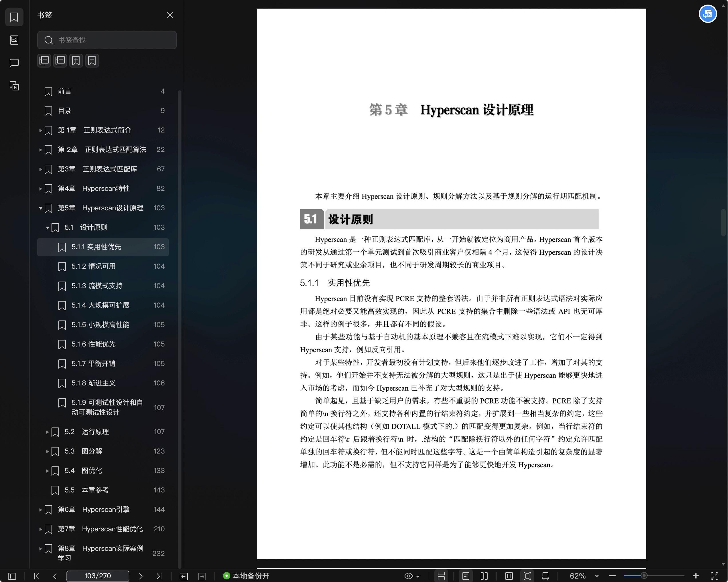
Task: Add a new bookmark icon
Action: point(76,61)
